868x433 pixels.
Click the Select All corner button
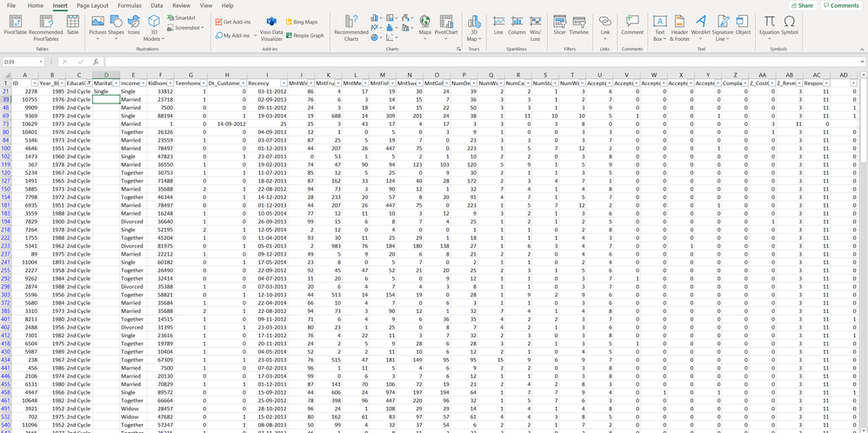pos(6,75)
